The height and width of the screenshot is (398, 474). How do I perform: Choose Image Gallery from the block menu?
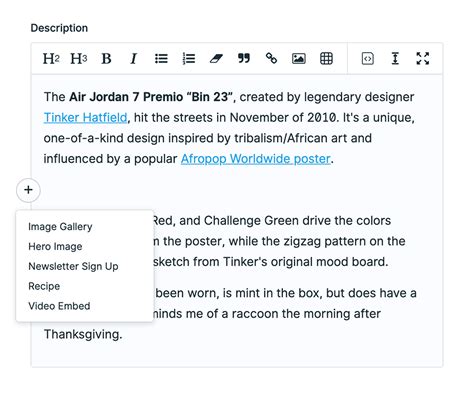pos(60,227)
